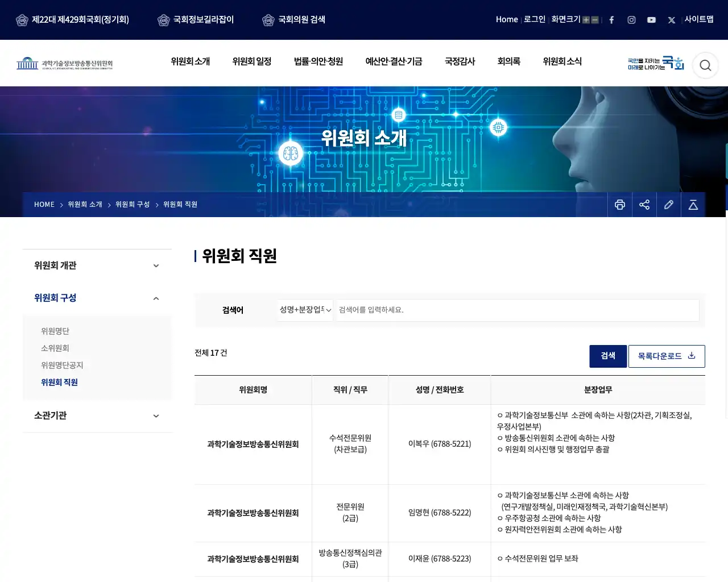Print the page using the printer icon
This screenshot has width=728, height=582.
[620, 205]
